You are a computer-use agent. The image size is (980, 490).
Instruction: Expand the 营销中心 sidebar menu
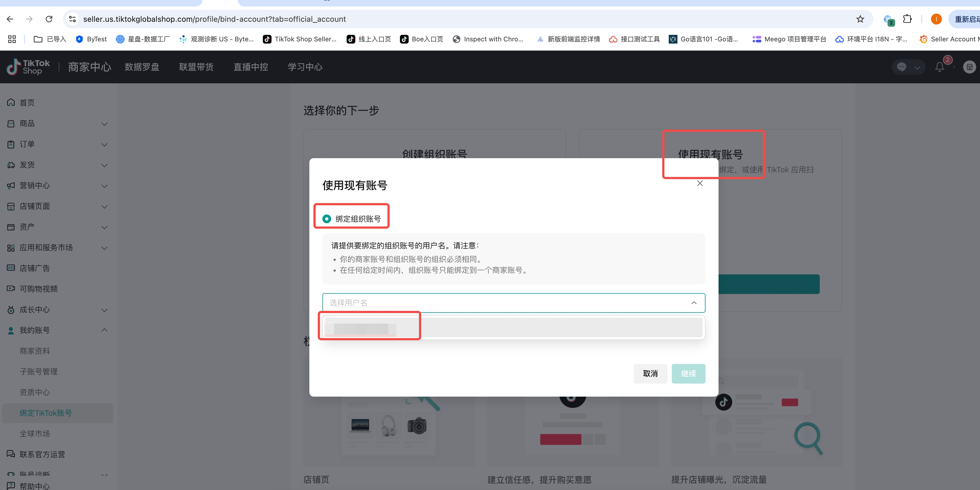57,185
